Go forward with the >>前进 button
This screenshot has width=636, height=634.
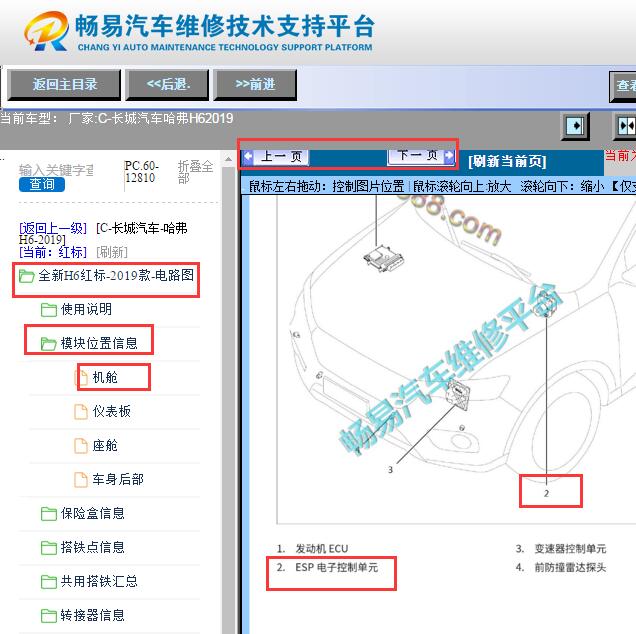[255, 85]
